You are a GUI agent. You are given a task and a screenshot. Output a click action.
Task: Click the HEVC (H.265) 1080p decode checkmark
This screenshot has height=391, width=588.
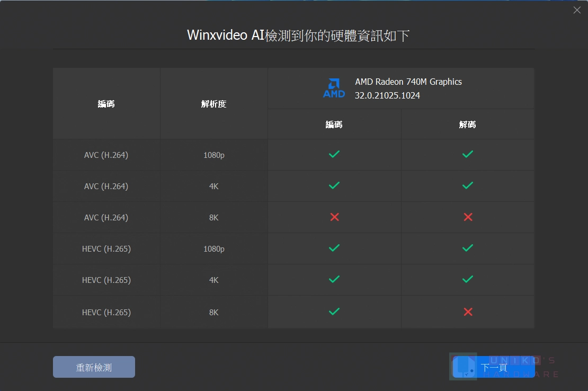pos(468,248)
